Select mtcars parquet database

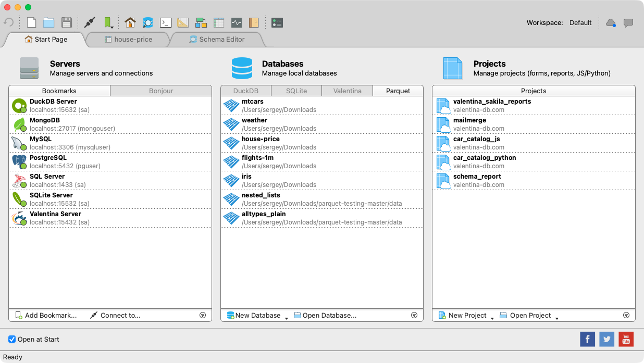click(322, 106)
